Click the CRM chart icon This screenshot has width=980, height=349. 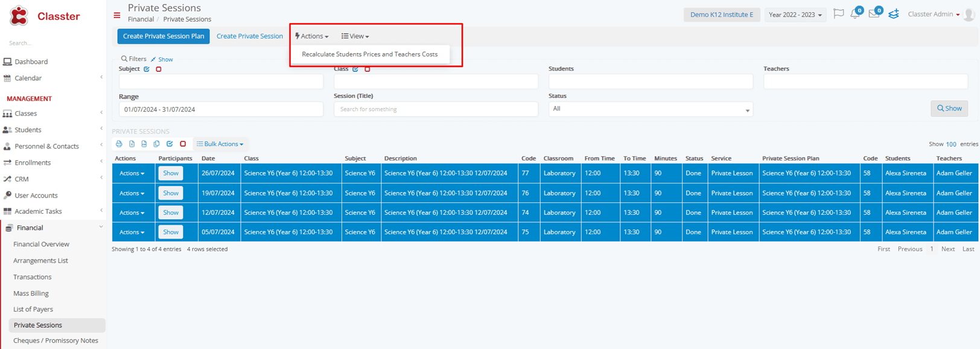coord(7,179)
